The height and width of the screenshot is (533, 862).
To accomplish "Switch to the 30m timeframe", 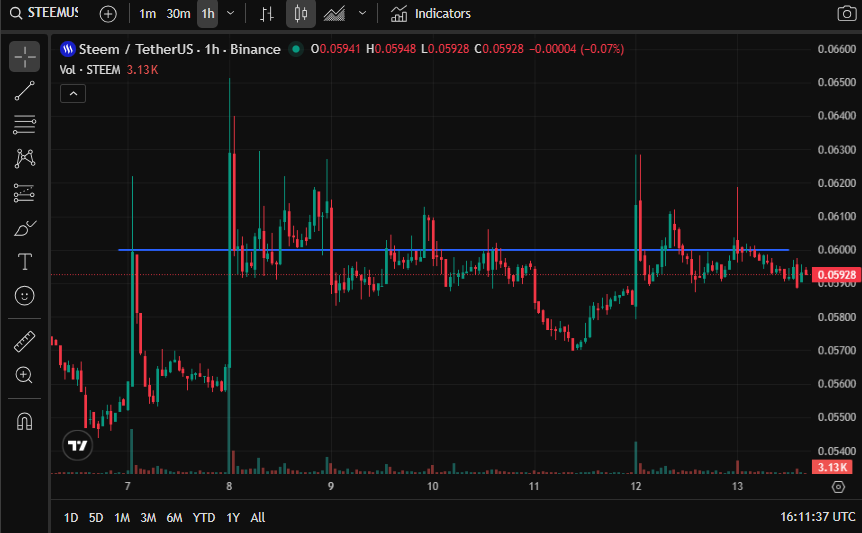I will coord(178,14).
